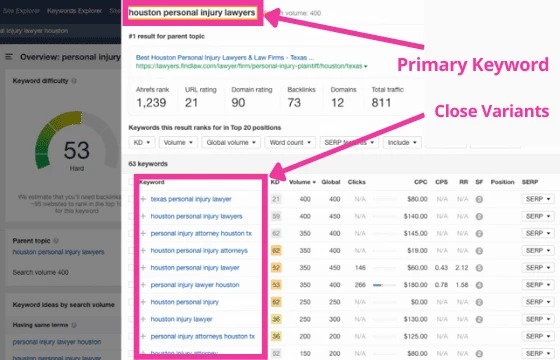This screenshot has width=560, height=360.
Task: Open SERP dropdown for personal injury lawyer houston row
Action: pos(538,285)
